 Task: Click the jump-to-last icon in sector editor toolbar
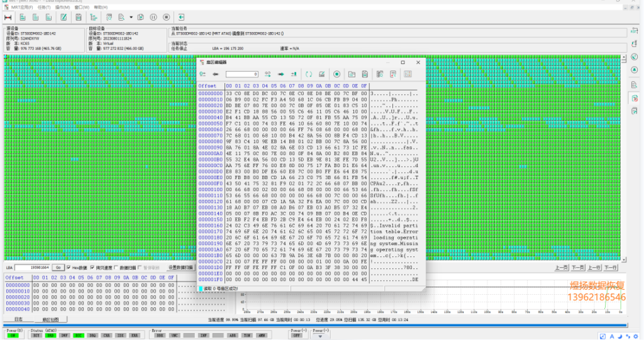294,74
